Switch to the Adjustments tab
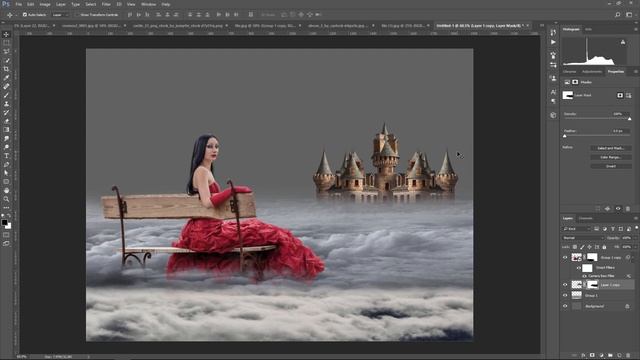The height and width of the screenshot is (360, 640). click(x=592, y=72)
